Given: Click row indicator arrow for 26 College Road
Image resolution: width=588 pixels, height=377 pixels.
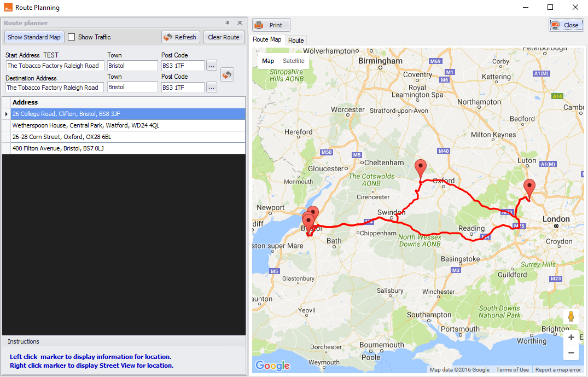Looking at the screenshot, I should (7, 114).
